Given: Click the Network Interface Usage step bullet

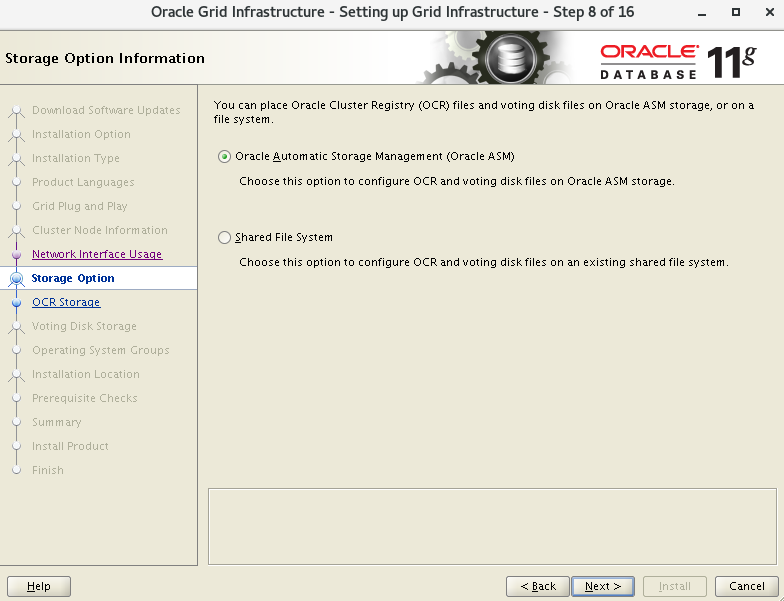Looking at the screenshot, I should (16, 254).
